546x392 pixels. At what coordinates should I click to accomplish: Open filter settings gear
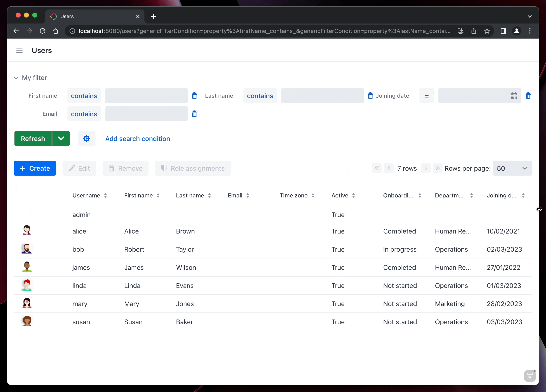point(87,138)
